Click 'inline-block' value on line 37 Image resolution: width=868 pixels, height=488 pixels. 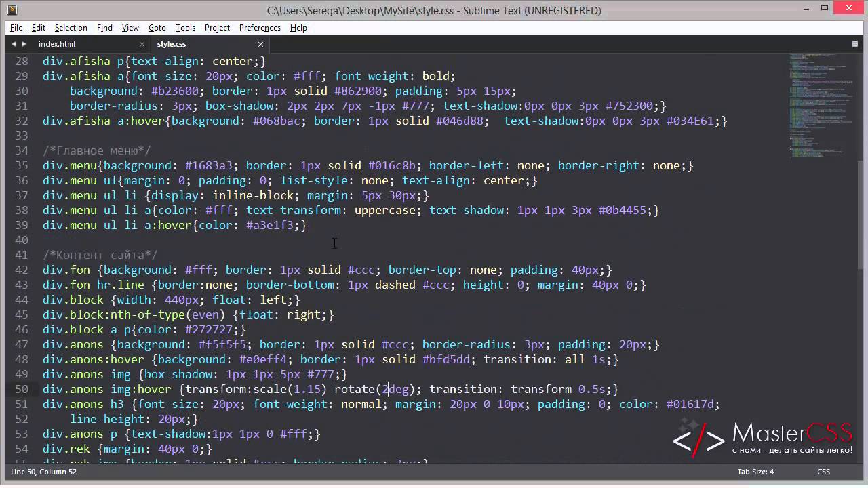point(253,195)
